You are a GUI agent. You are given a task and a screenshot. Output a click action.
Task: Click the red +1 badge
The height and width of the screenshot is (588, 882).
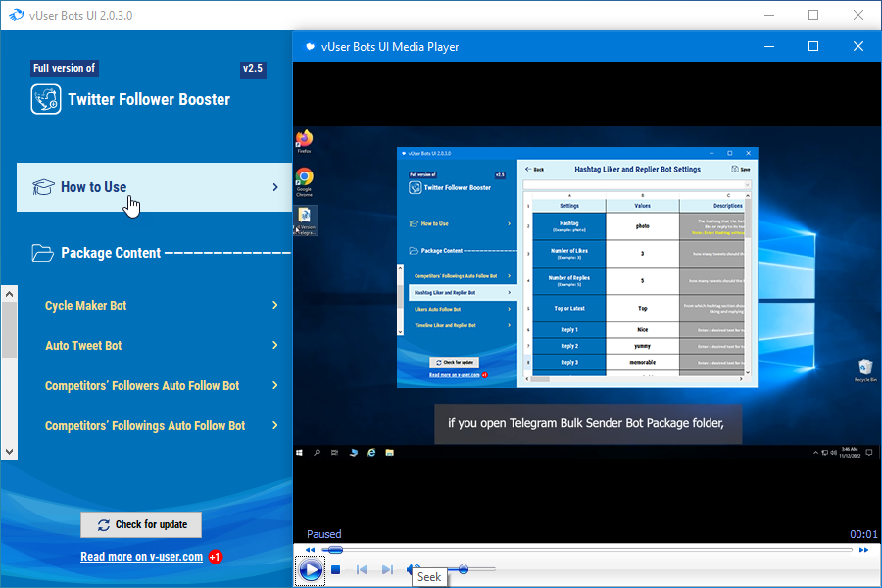pos(215,557)
